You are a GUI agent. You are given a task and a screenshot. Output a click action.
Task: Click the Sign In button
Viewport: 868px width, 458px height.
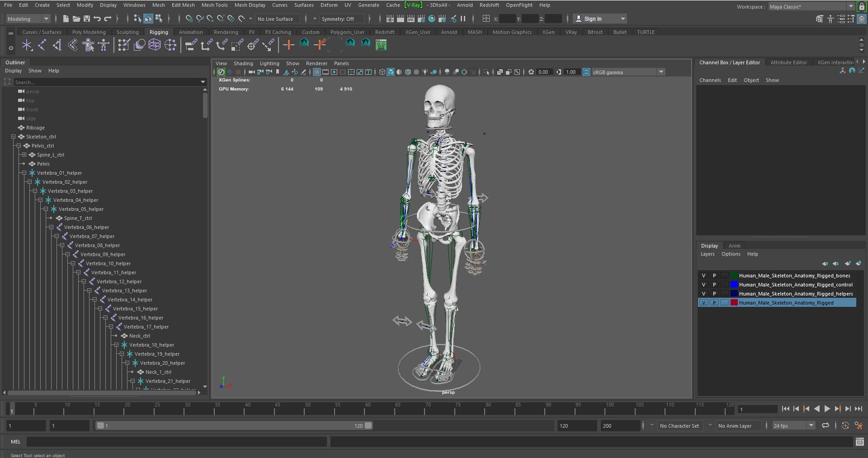pos(600,19)
